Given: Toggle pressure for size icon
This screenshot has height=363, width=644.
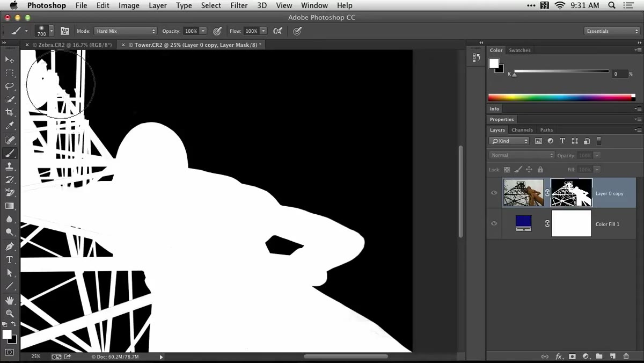Looking at the screenshot, I should coord(297,31).
